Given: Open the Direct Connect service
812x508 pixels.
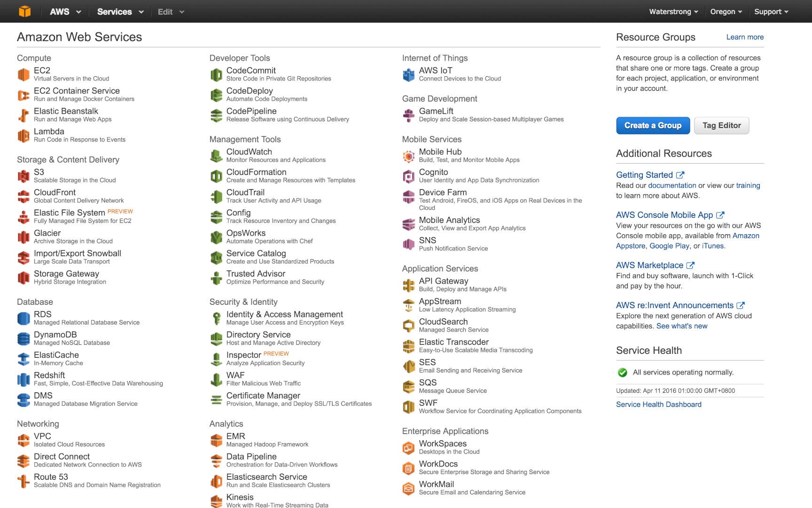Looking at the screenshot, I should click(62, 457).
